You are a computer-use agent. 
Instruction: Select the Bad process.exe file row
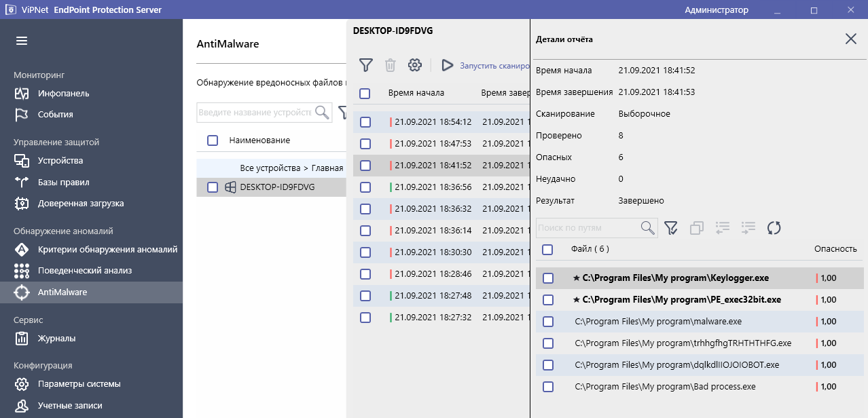pyautogui.click(x=700, y=386)
